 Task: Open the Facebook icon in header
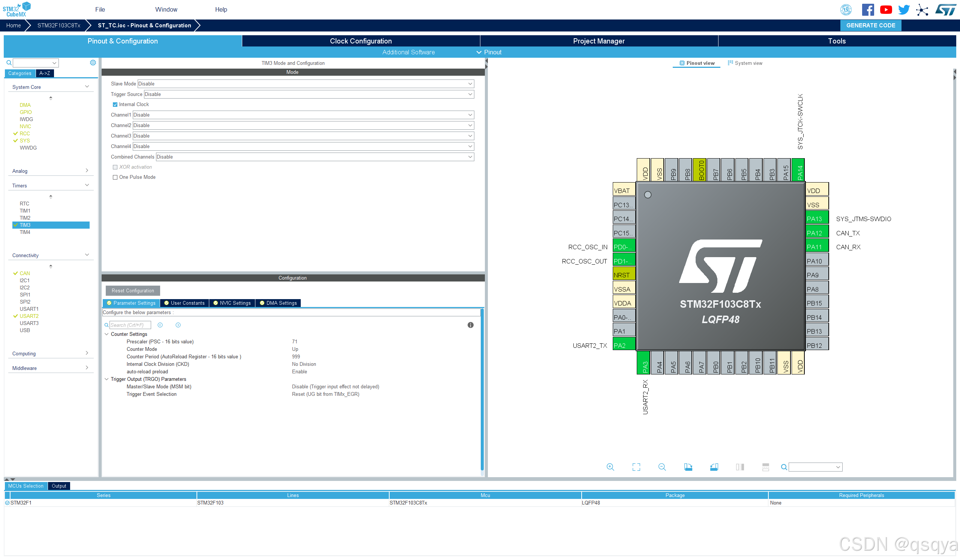[867, 9]
